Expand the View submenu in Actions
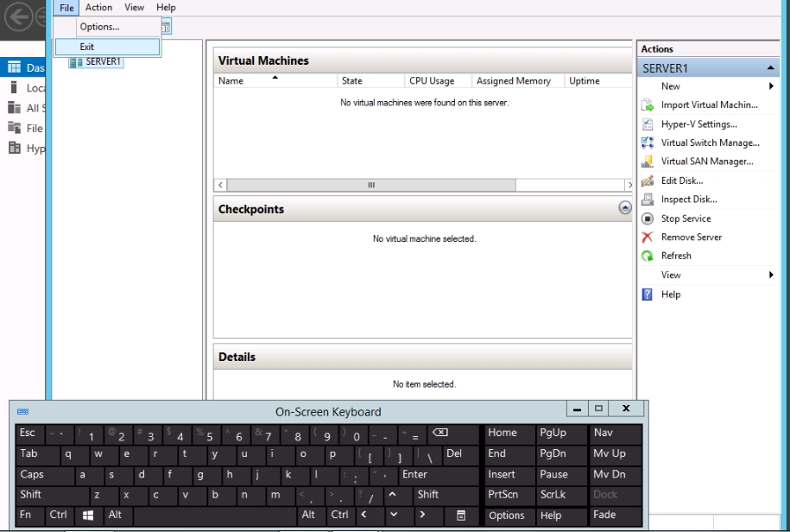 coord(770,275)
